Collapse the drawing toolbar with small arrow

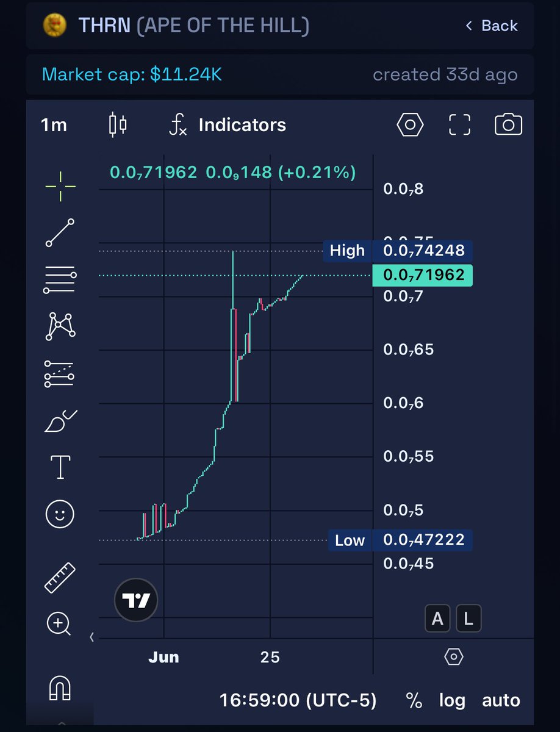92,637
